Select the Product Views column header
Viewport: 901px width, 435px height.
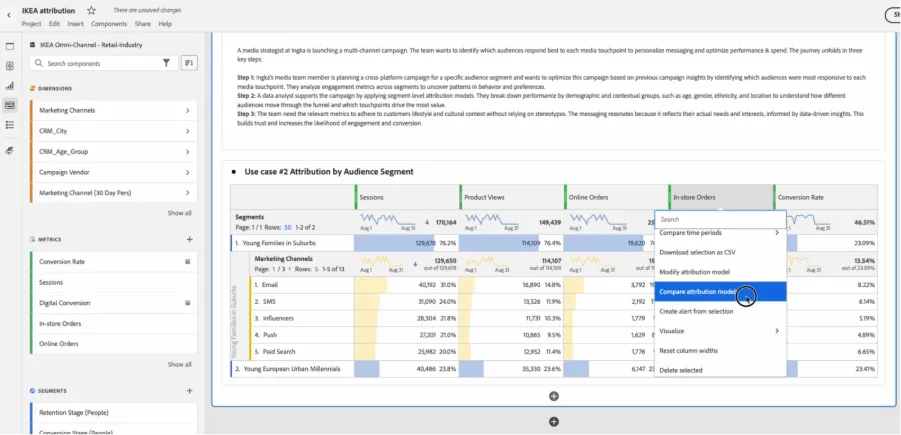click(x=511, y=197)
